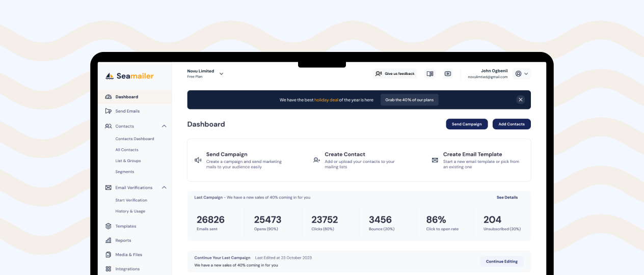The width and height of the screenshot is (644, 275).
Task: Select the Send Campaign card title
Action: (x=227, y=154)
